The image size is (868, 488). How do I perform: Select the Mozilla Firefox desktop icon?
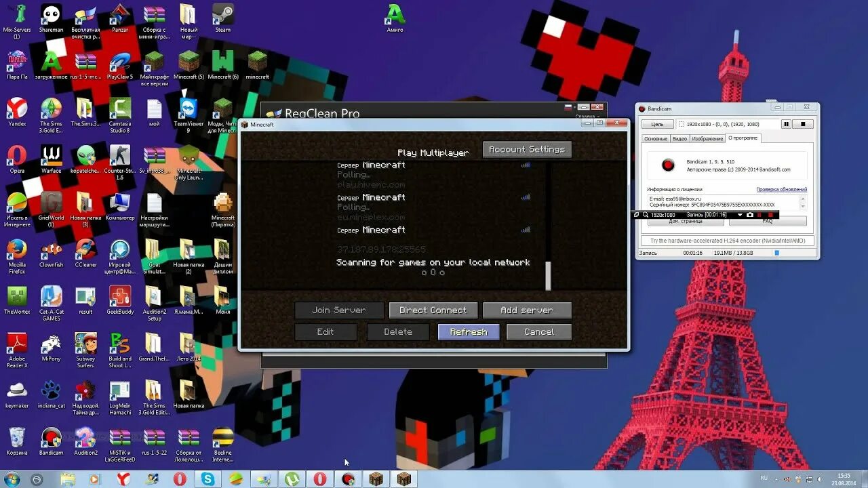coord(17,258)
